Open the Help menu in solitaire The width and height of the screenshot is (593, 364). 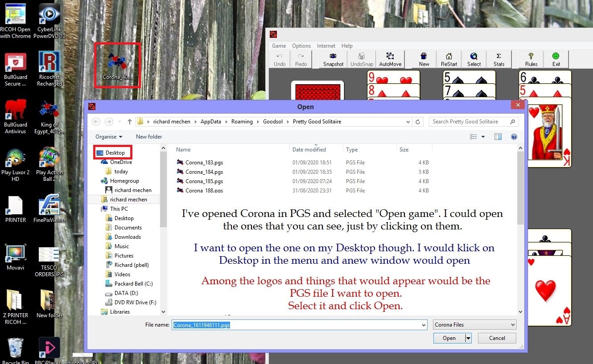(347, 46)
